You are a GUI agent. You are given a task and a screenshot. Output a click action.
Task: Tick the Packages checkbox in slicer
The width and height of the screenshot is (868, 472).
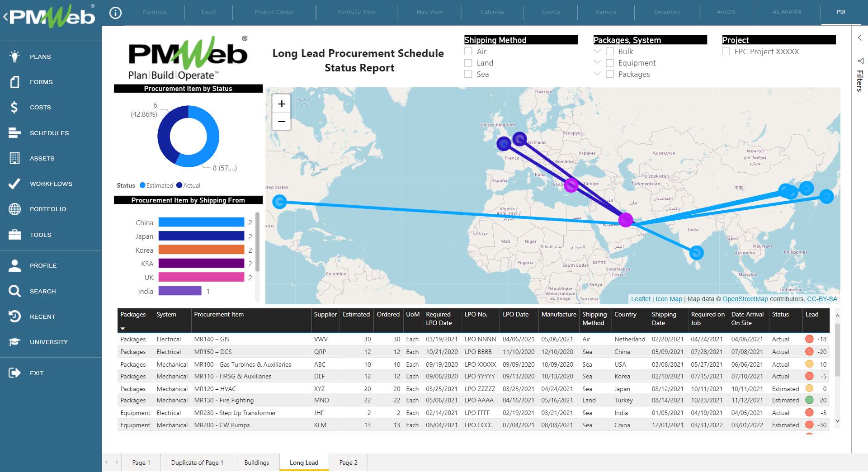click(610, 74)
